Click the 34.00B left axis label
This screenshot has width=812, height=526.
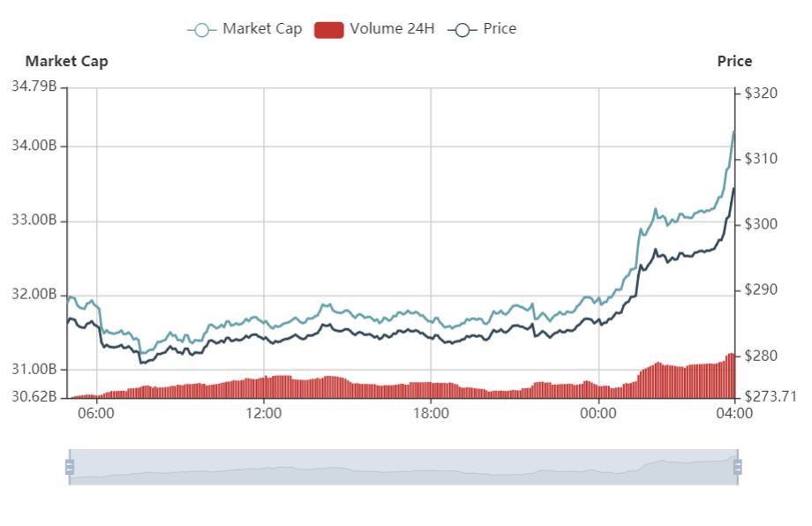(x=34, y=146)
